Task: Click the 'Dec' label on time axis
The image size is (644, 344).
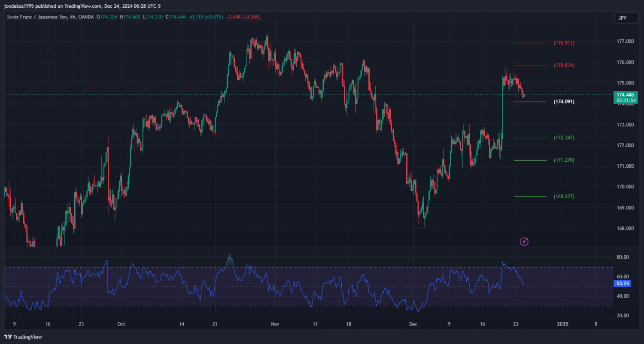Action: click(413, 324)
